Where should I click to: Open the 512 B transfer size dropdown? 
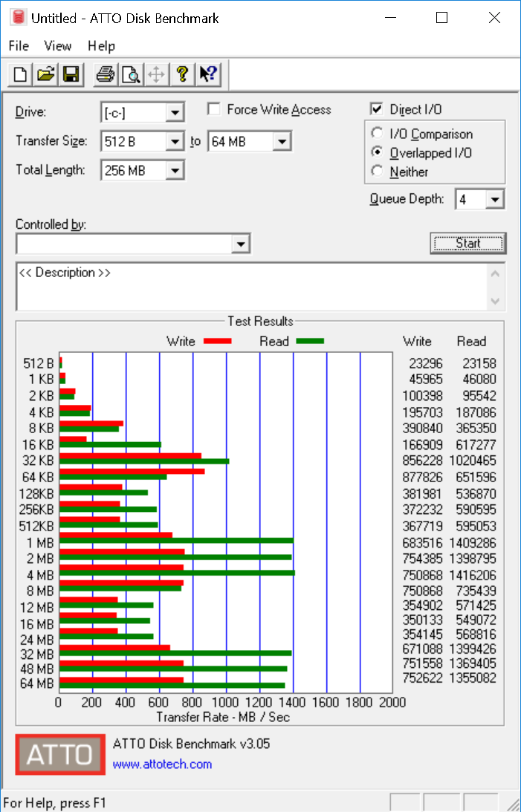point(175,141)
